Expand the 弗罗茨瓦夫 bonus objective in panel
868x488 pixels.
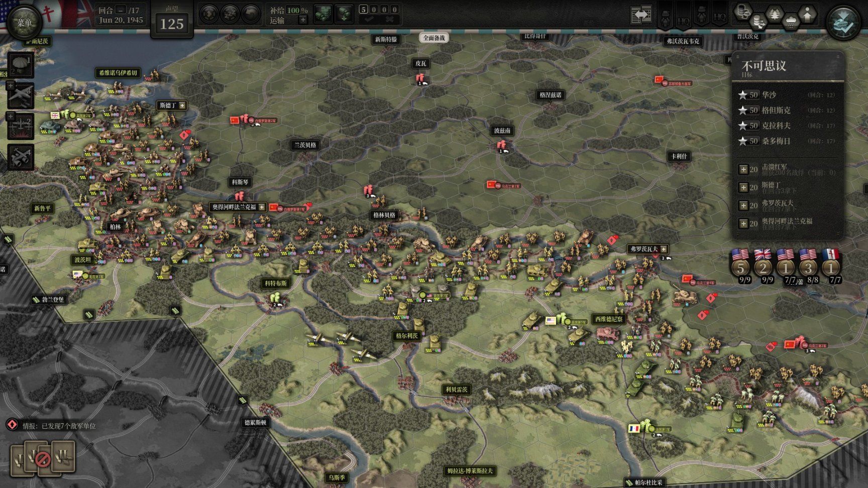pyautogui.click(x=743, y=206)
